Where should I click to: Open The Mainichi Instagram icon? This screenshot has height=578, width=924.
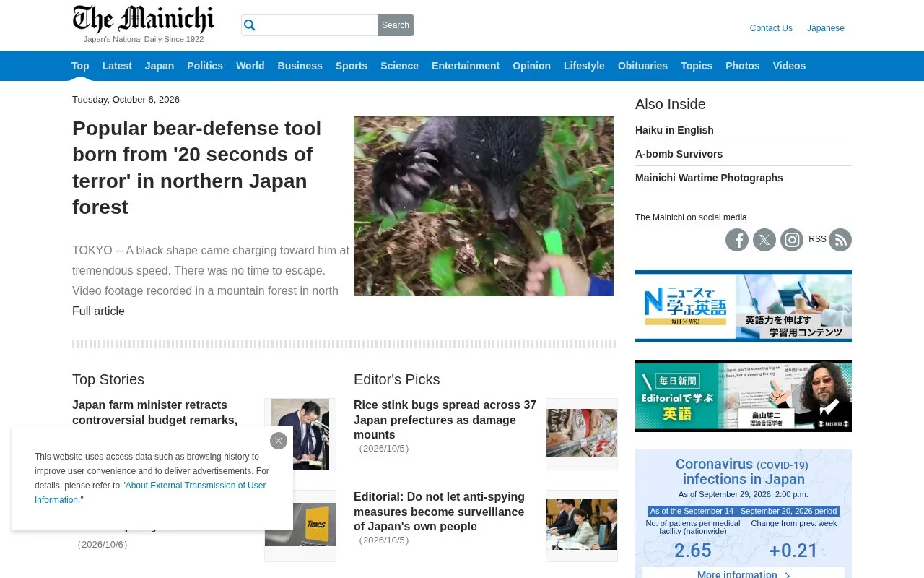792,240
